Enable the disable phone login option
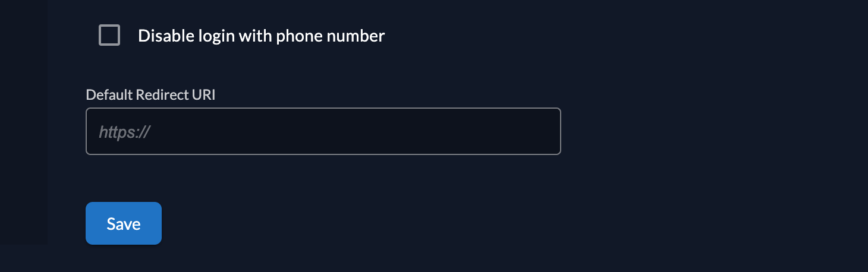The image size is (868, 272). tap(109, 36)
